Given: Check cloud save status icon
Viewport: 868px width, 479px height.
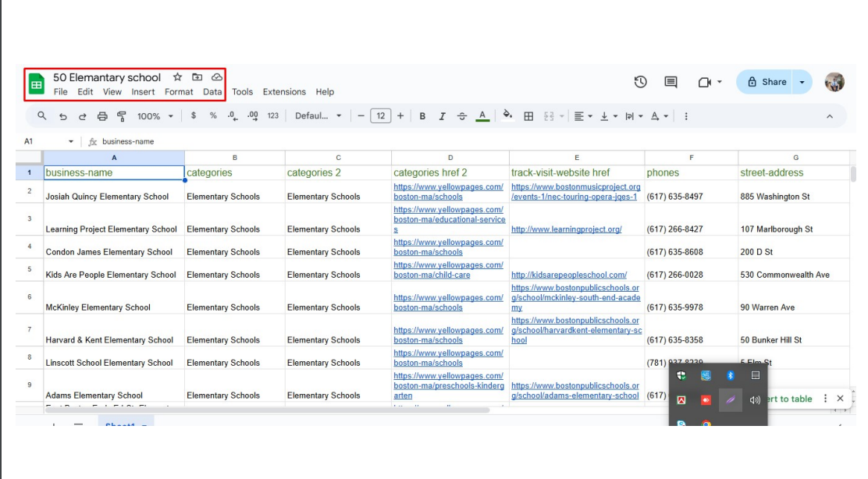Looking at the screenshot, I should point(216,77).
